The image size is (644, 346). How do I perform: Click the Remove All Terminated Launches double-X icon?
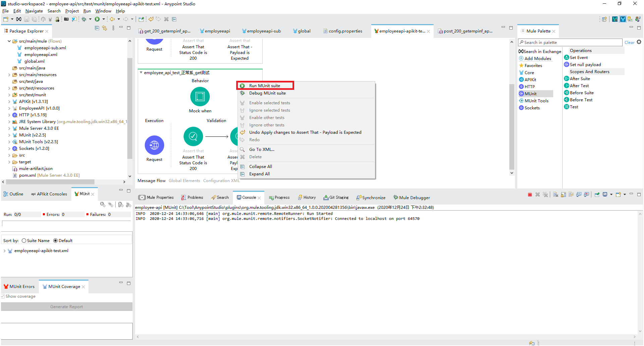[545, 194]
